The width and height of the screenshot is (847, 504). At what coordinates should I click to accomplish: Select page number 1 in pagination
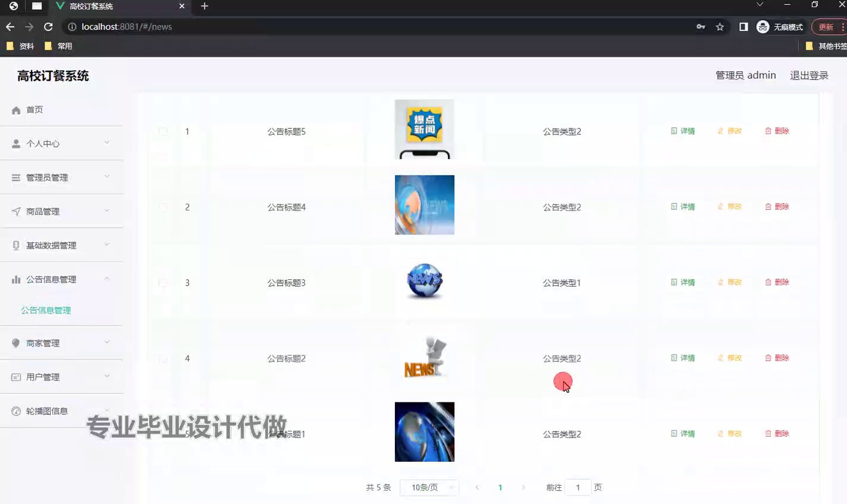(500, 487)
